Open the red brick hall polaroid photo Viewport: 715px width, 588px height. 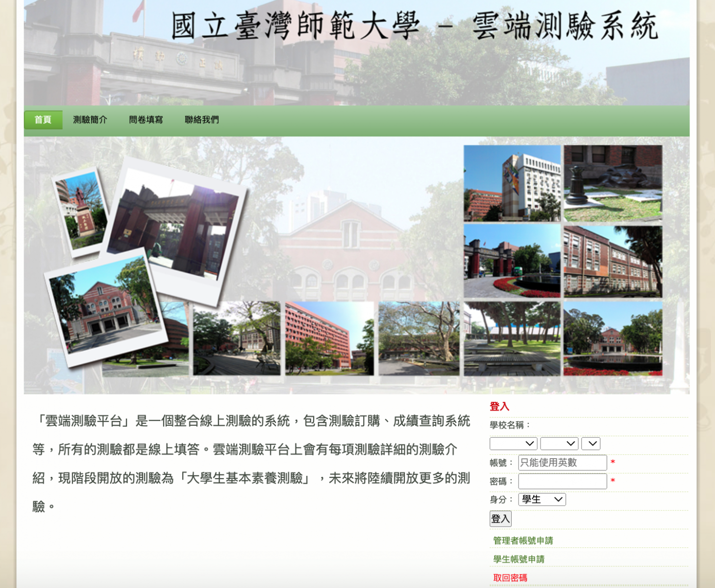coord(104,307)
